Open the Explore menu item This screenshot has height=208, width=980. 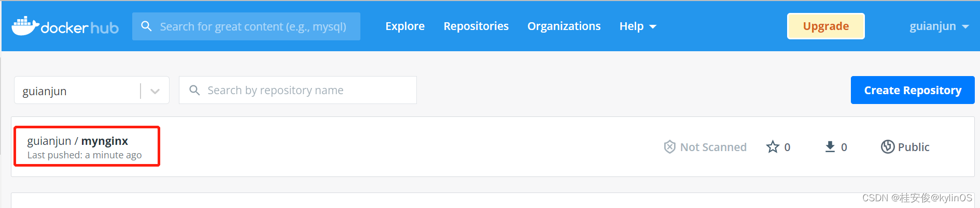click(405, 26)
